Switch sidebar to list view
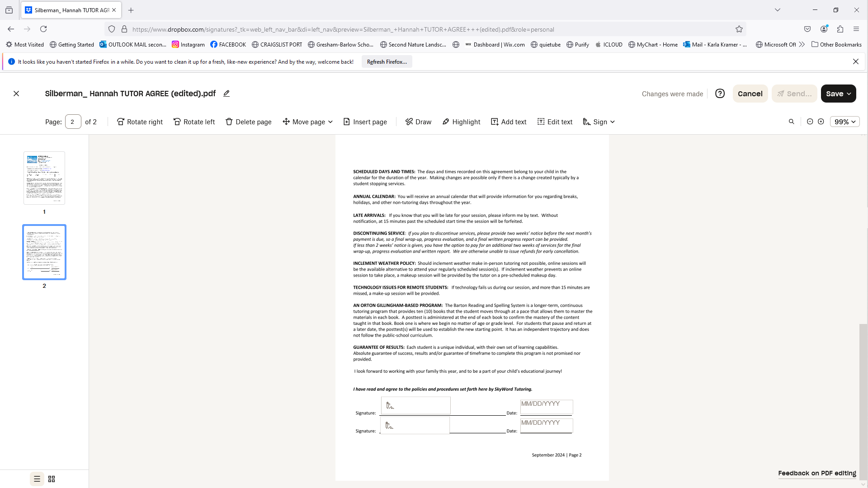This screenshot has height=488, width=868. [37, 479]
